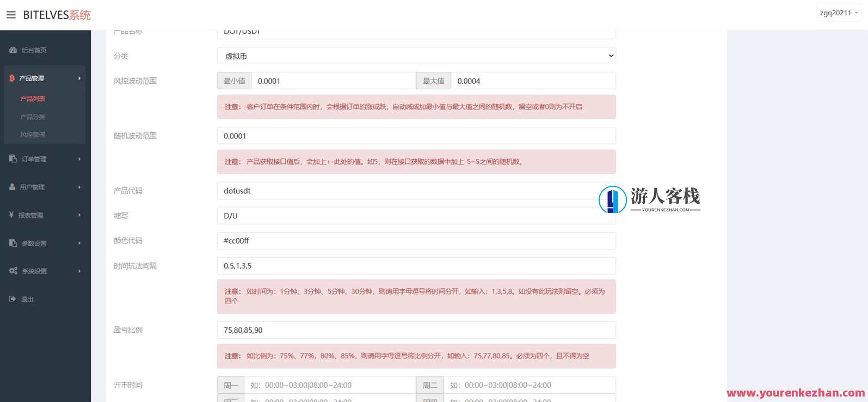868x402 pixels.
Task: Expand the 报表管理 menu arrow
Action: [x=79, y=215]
